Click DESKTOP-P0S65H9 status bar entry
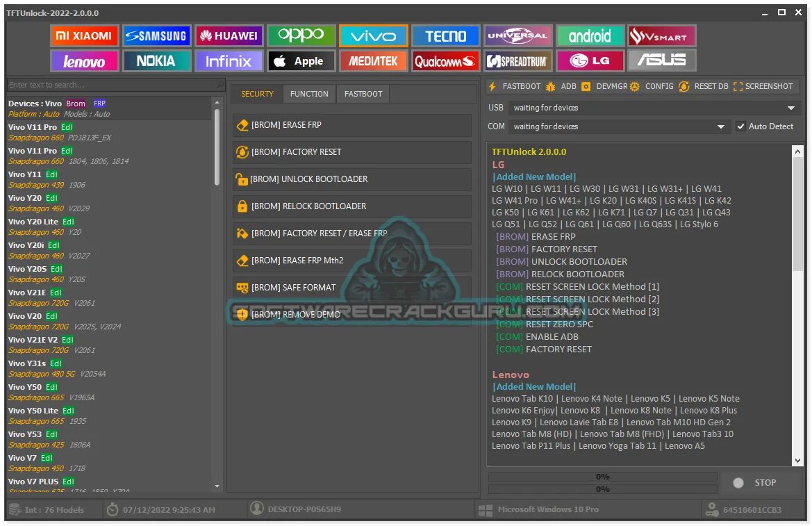 [x=296, y=509]
